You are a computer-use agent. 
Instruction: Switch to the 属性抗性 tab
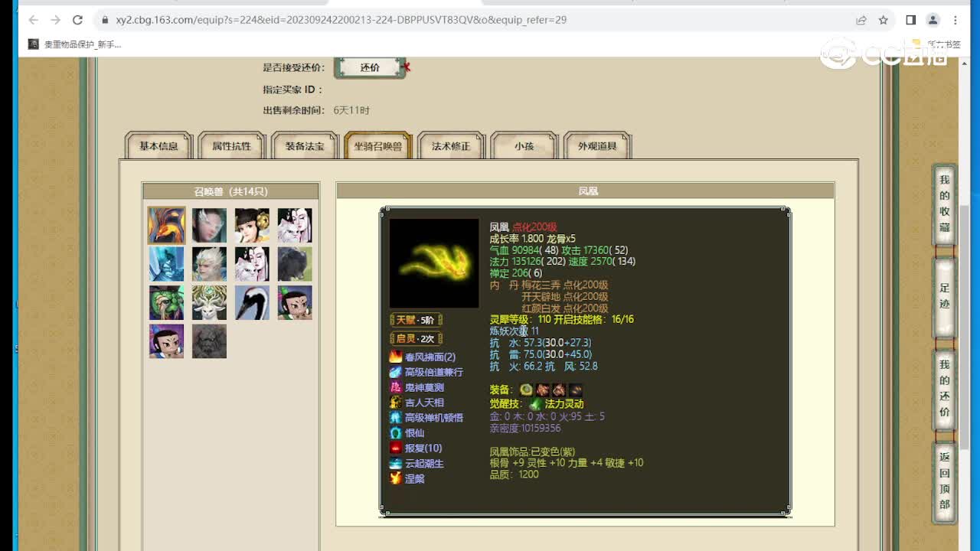(x=232, y=145)
